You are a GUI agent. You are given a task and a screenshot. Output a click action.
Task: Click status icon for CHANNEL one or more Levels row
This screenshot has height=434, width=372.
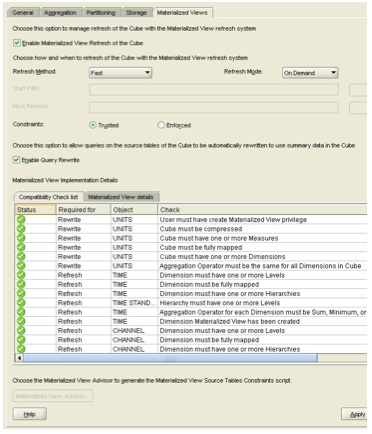(21, 331)
